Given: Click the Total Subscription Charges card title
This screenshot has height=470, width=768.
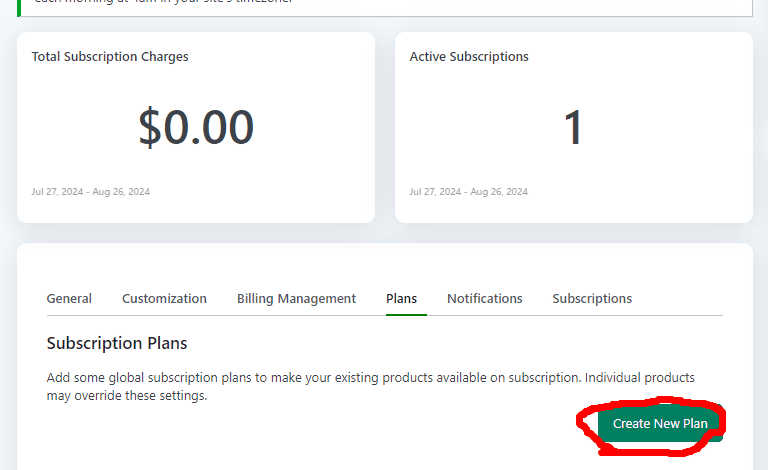Looking at the screenshot, I should pyautogui.click(x=110, y=57).
